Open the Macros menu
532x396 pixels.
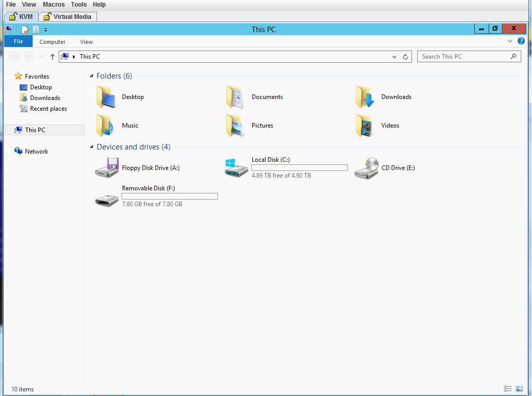click(x=54, y=5)
